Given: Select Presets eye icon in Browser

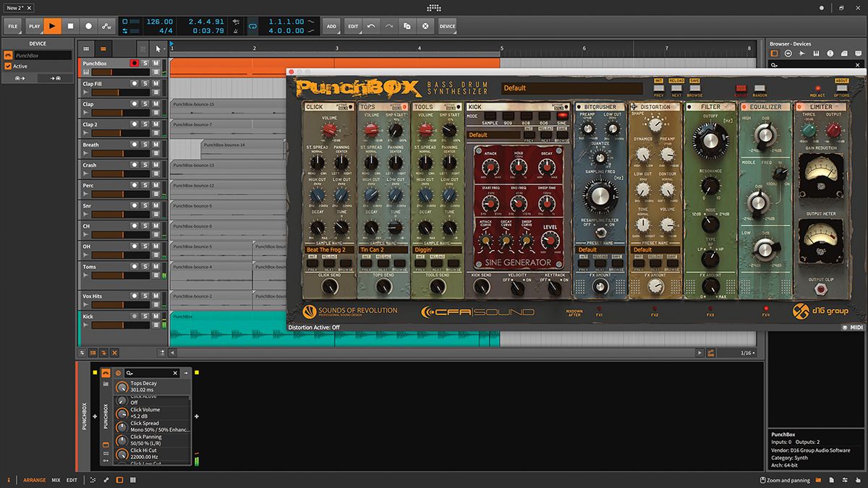Looking at the screenshot, I should [787, 53].
